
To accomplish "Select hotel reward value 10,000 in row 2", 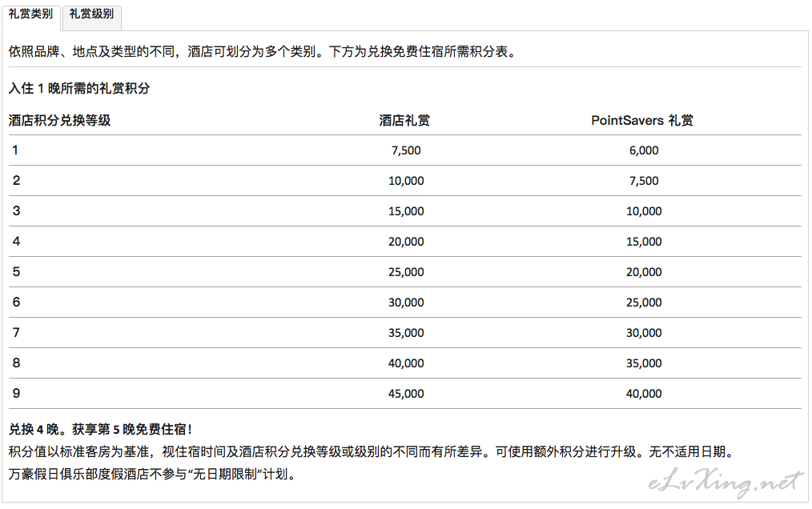I will pos(406,181).
